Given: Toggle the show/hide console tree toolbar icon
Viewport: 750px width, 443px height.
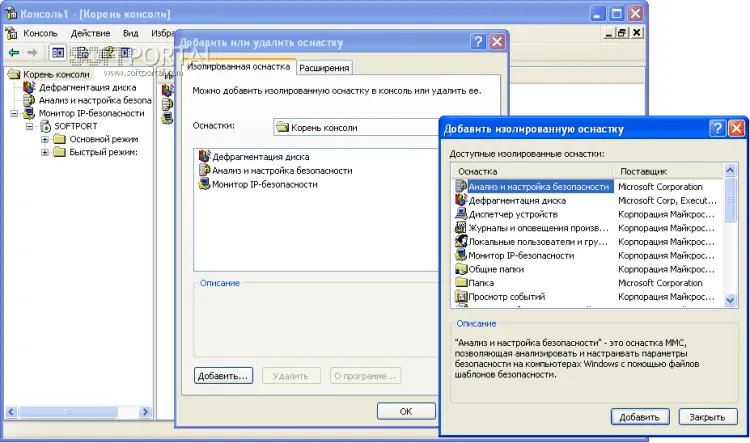Looking at the screenshot, I should 58,53.
